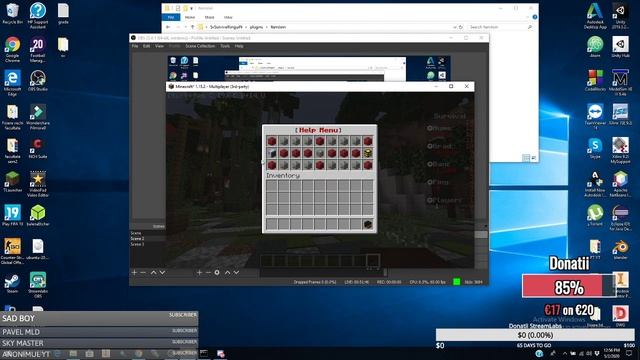The height and width of the screenshot is (360, 640).
Task: Click the yellow-black item in Help Menu
Action: pos(368,153)
